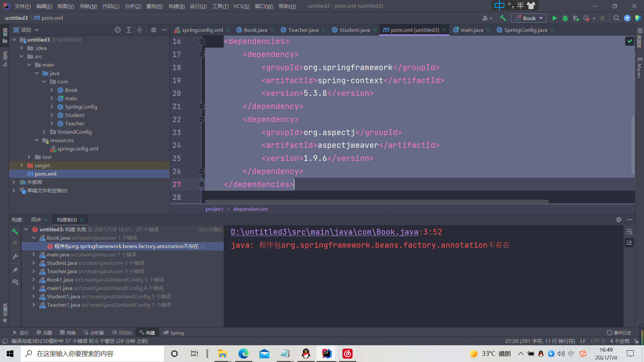Open the VCS menu
The height and width of the screenshot is (362, 644).
(x=241, y=6)
